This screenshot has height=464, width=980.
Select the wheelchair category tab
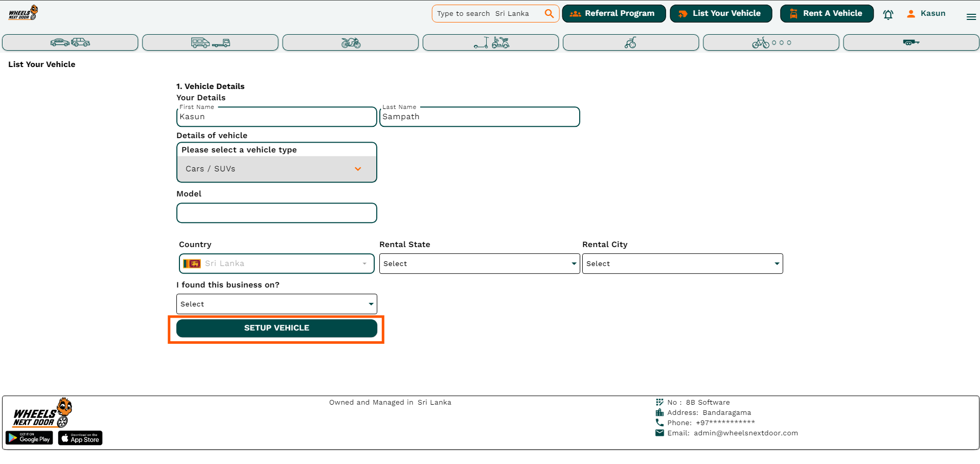coord(630,42)
